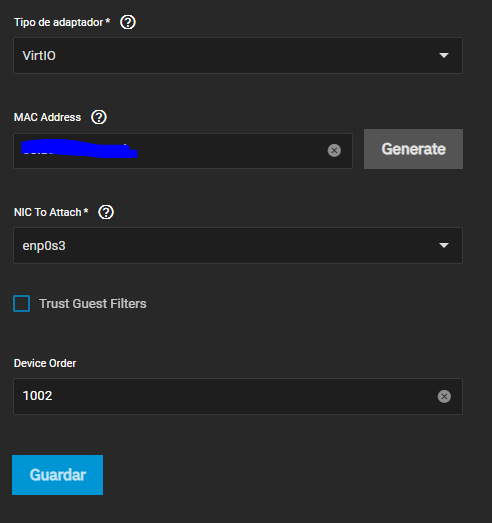Open help for Tipo de adaptador
The image size is (492, 523).
coord(128,22)
